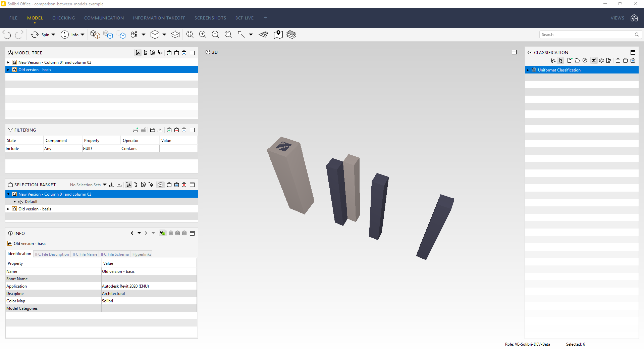The width and height of the screenshot is (644, 349).
Task: Switch to the IFC File Description tab
Action: [x=52, y=254]
